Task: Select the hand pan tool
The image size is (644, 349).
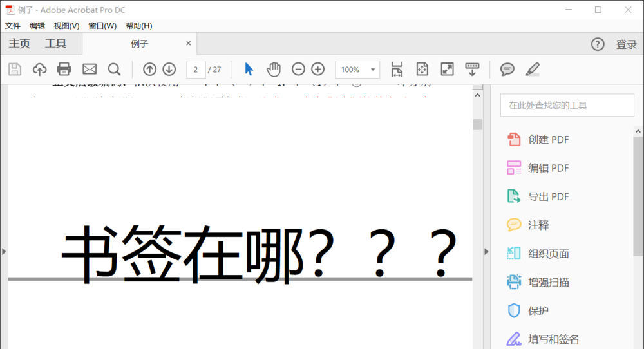Action: pos(274,70)
